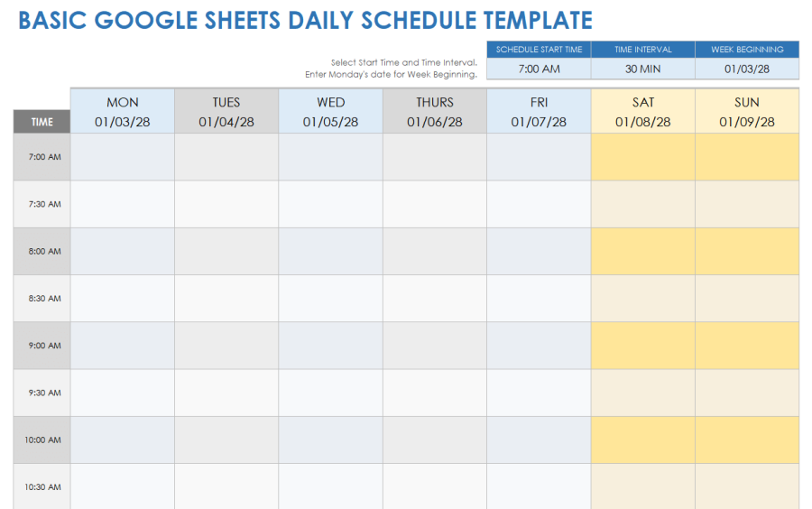
Task: Click the FRI 01/07/28 header cell
Action: pyautogui.click(x=539, y=111)
